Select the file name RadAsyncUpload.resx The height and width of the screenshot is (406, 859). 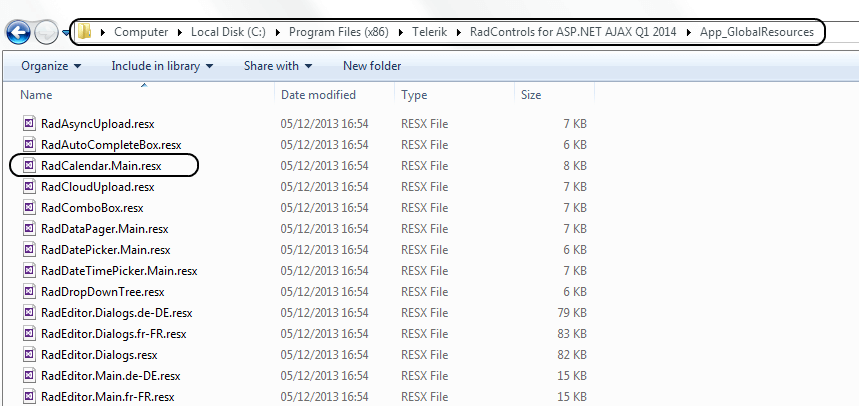point(98,124)
